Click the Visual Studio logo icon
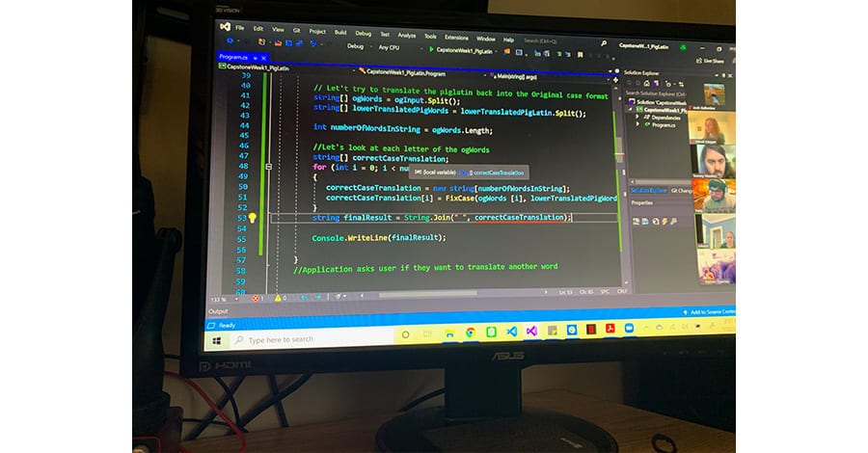 point(225,27)
